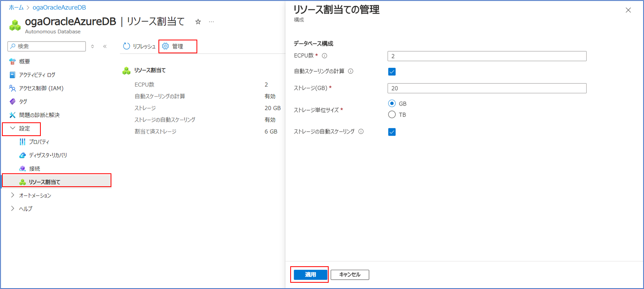Click the アクティビティ ログ icon
This screenshot has height=289, width=644.
pos(13,75)
